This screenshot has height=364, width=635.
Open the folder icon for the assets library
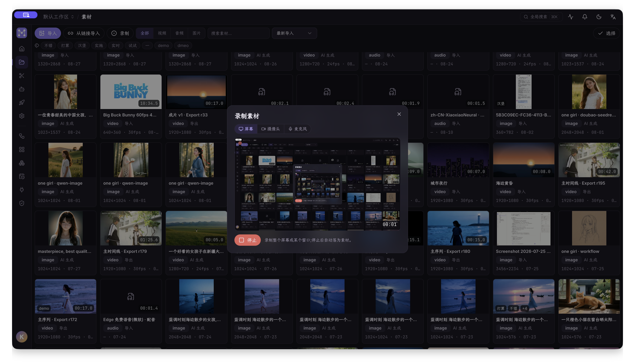tap(22, 62)
